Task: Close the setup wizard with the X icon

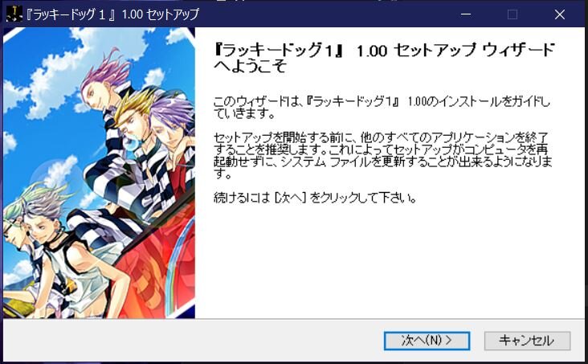Action: 560,14
